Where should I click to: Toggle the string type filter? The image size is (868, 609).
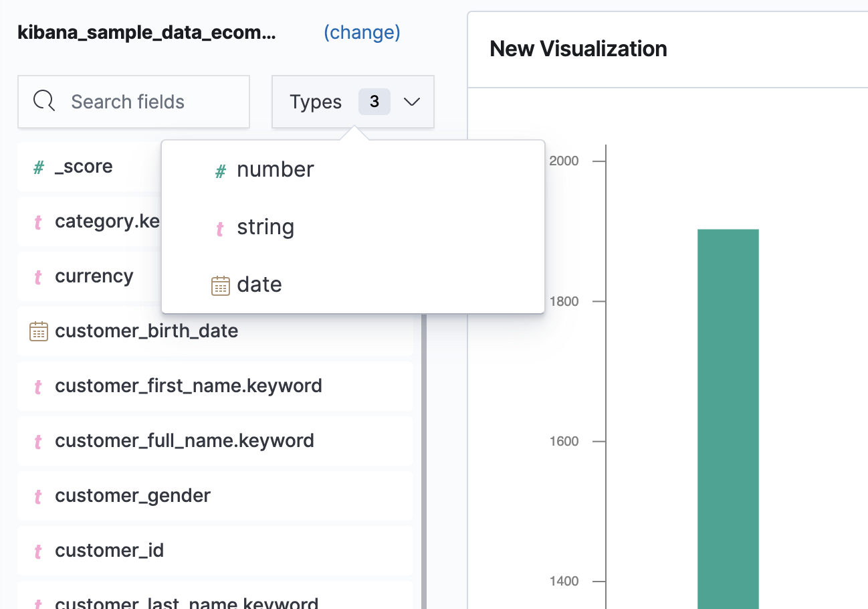coord(265,228)
